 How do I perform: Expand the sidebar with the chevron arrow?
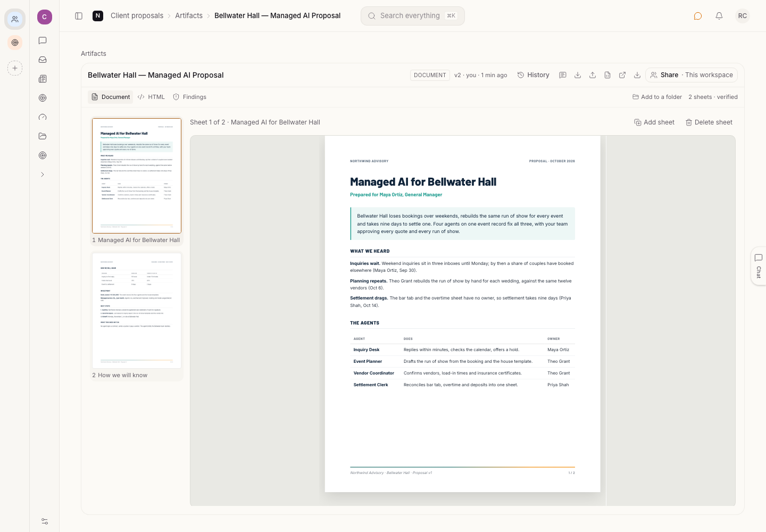click(43, 174)
